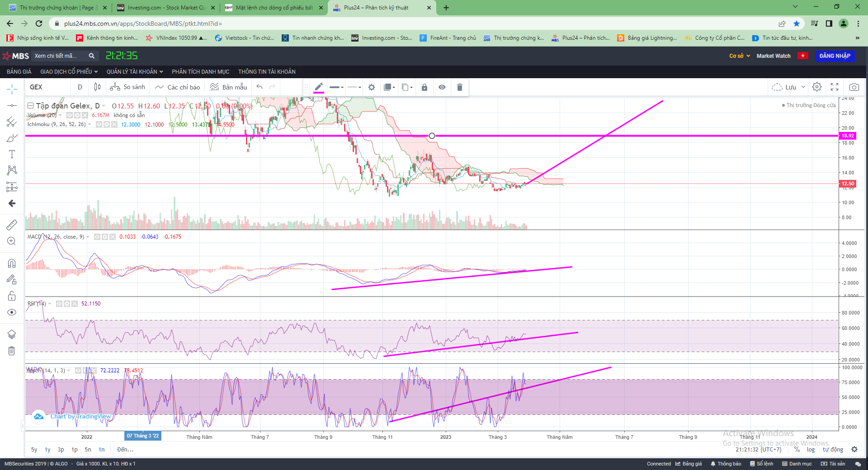Open the THÔNG TIN TÀI KHOẢN menu
Image resolution: width=868 pixels, height=470 pixels.
click(x=267, y=72)
